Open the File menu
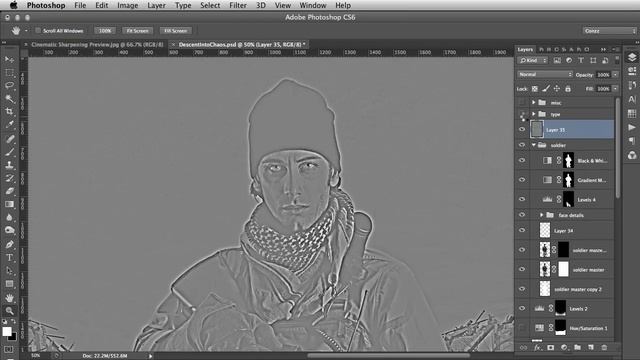The image size is (640, 360). [x=80, y=5]
